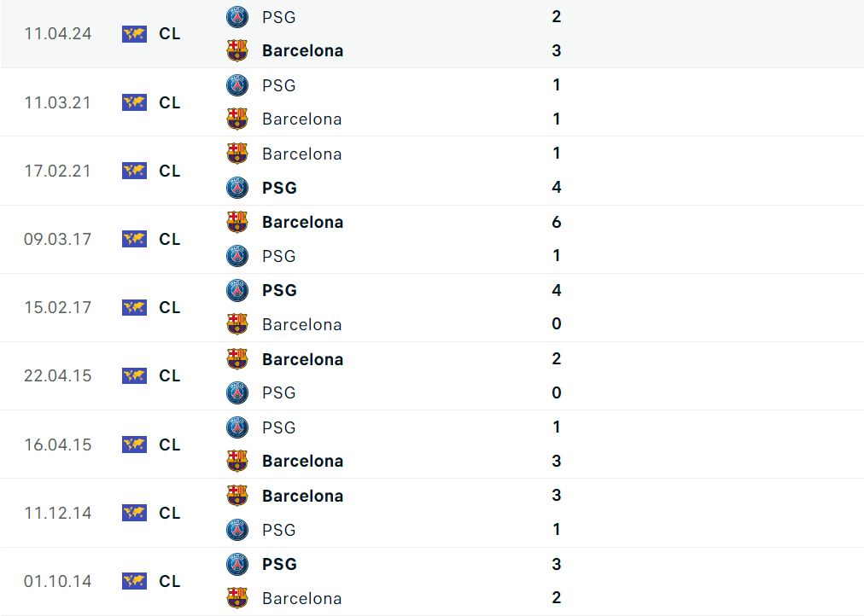Click the world flag icon beside 11.04.24
This screenshot has height=616, width=864.
pyautogui.click(x=134, y=34)
